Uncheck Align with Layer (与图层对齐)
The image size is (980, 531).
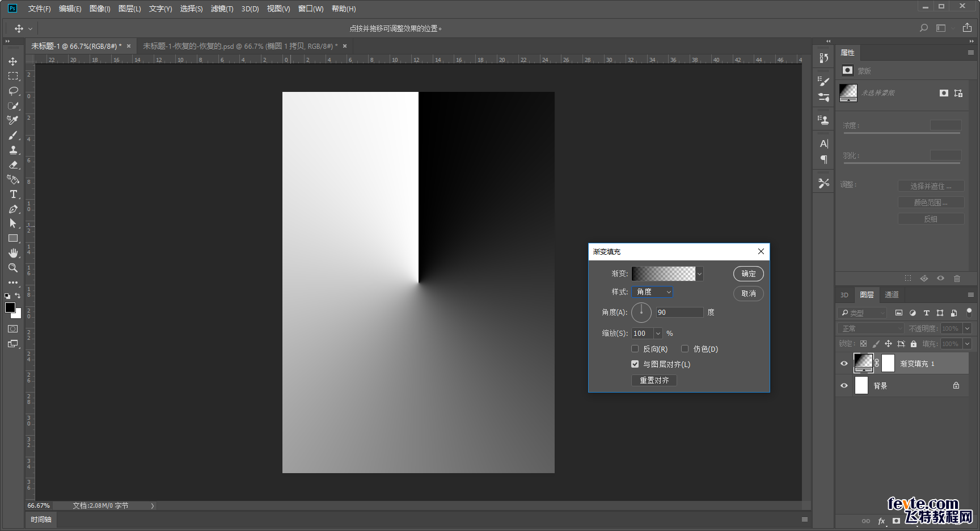(635, 364)
